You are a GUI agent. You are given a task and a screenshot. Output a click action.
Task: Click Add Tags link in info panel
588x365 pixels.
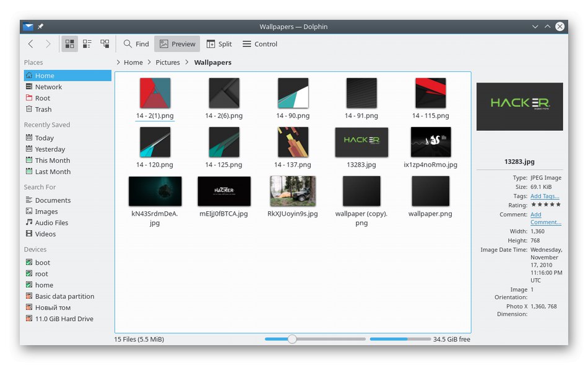point(545,196)
